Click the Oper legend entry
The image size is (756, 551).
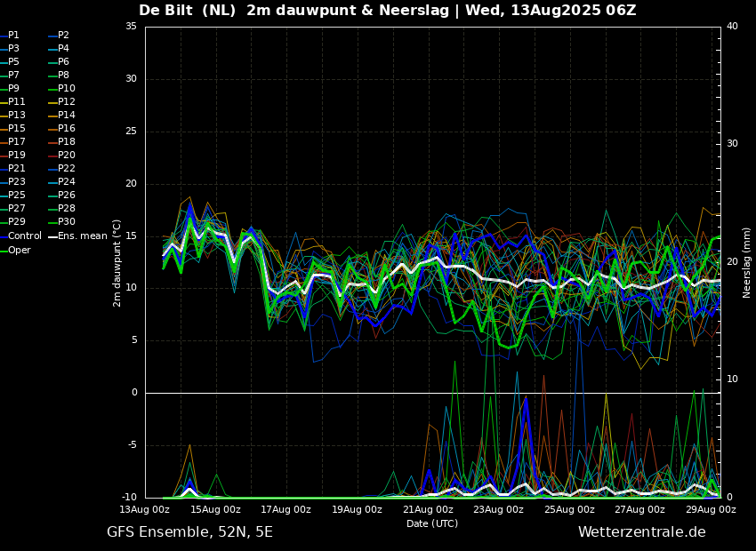coord(20,251)
